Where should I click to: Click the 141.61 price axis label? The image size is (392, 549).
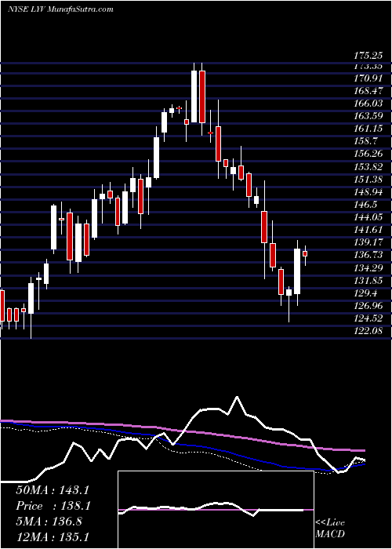368,230
